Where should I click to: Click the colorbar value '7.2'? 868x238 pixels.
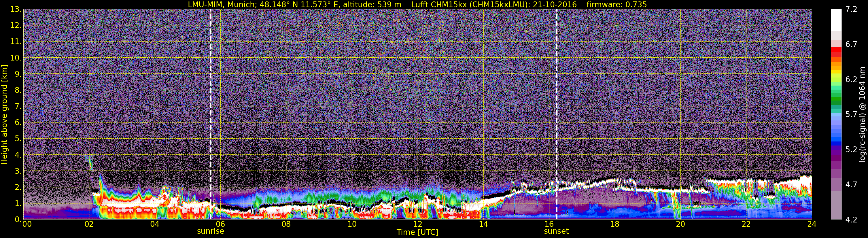pyautogui.click(x=851, y=9)
